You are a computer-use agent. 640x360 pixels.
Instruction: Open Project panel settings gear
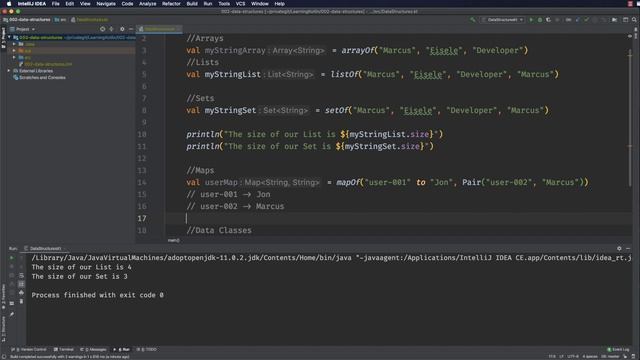(x=122, y=29)
